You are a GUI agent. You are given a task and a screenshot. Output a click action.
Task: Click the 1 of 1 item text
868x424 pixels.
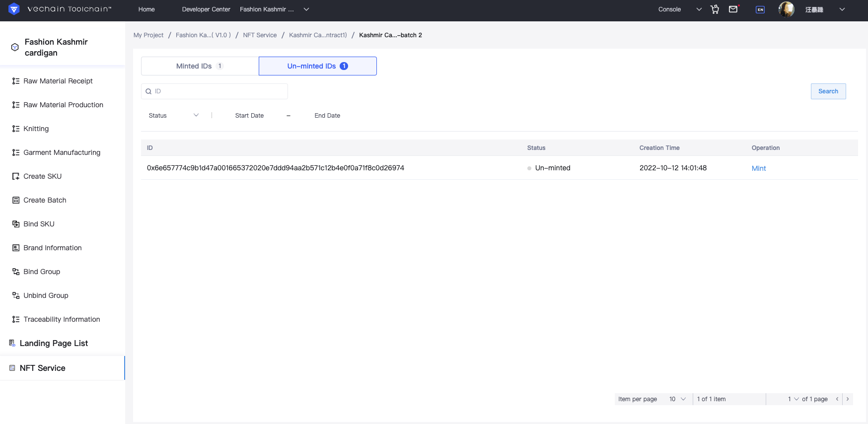[711, 399]
